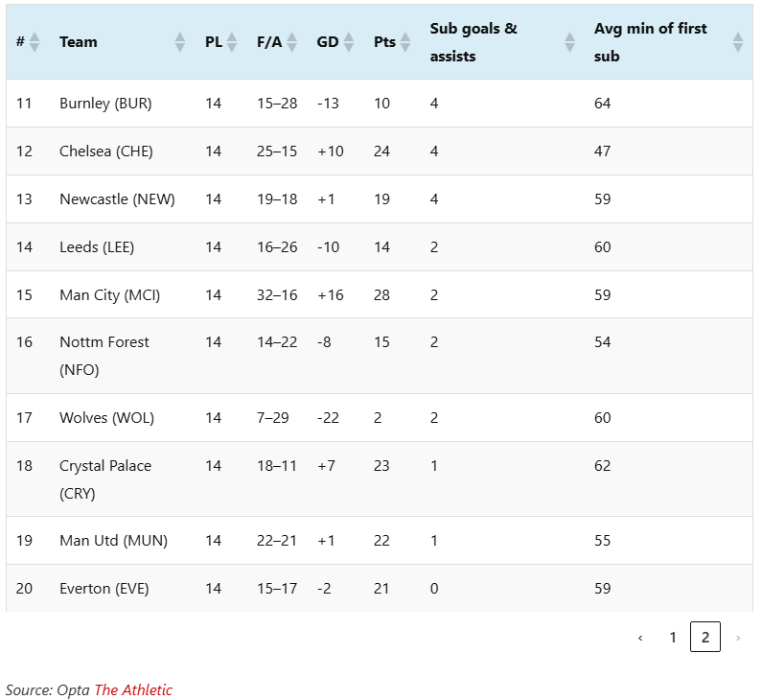This screenshot has height=700, width=762.
Task: Click the Team column header text
Action: tap(79, 42)
